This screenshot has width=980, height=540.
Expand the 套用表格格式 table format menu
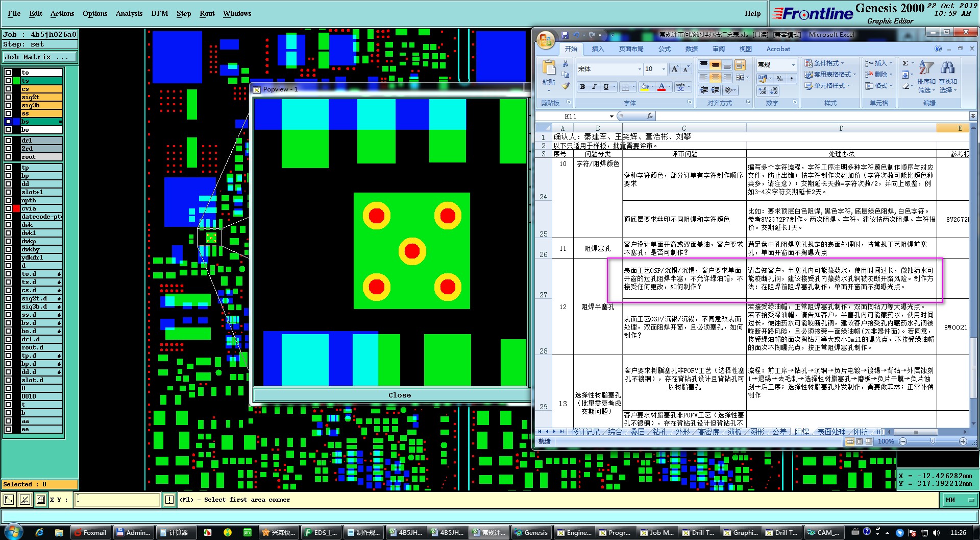click(x=830, y=75)
